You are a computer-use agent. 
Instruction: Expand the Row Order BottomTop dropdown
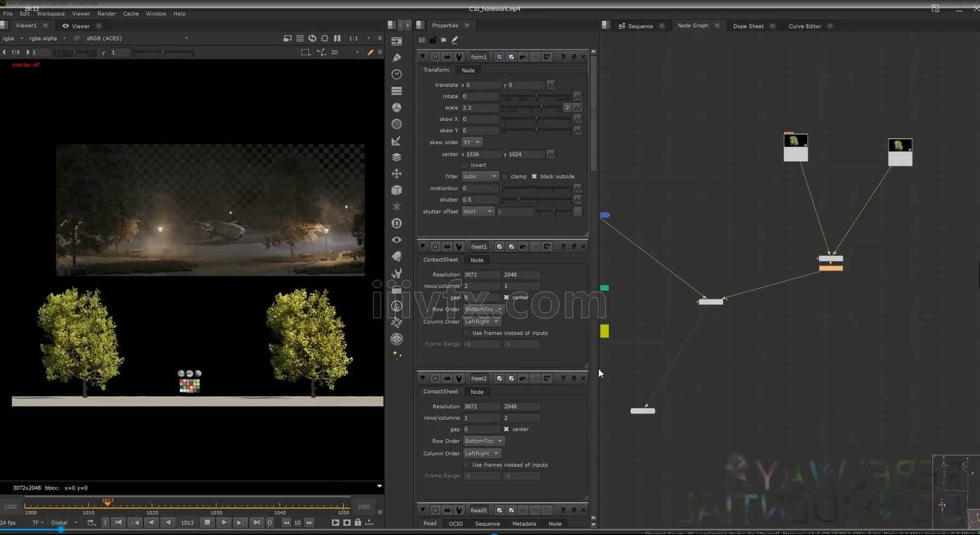483,310
